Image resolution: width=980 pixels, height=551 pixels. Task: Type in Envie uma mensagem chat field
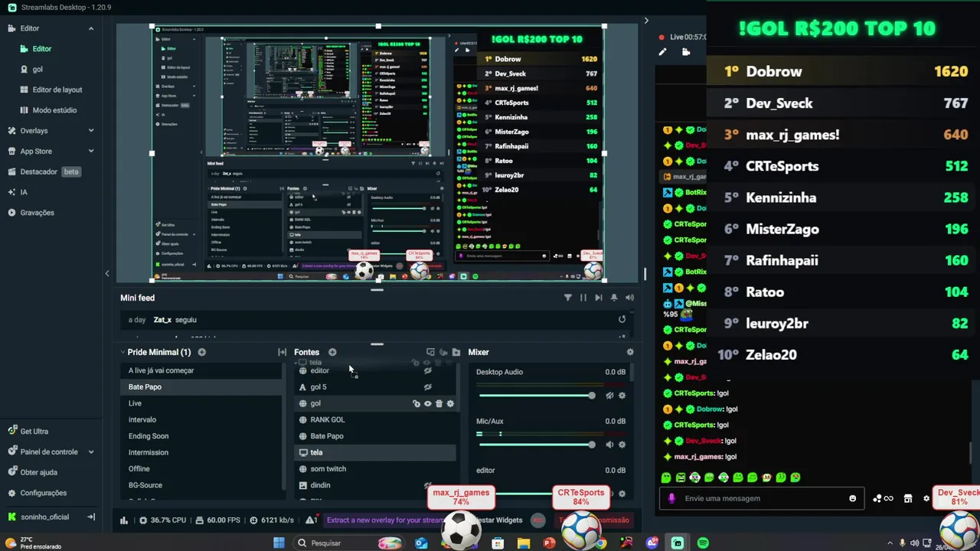(762, 498)
